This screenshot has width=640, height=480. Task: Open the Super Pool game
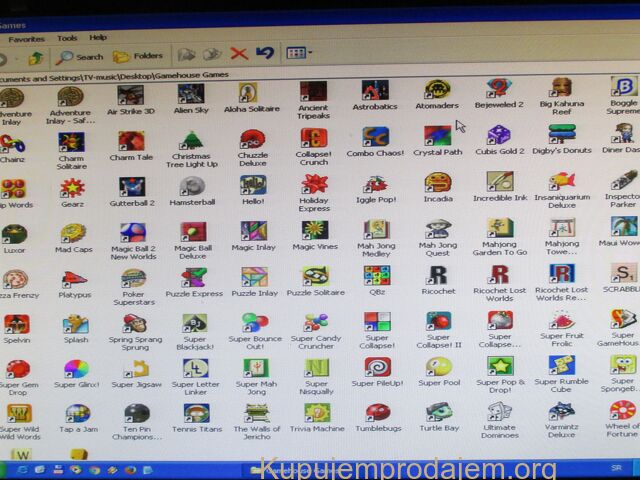pyautogui.click(x=437, y=367)
